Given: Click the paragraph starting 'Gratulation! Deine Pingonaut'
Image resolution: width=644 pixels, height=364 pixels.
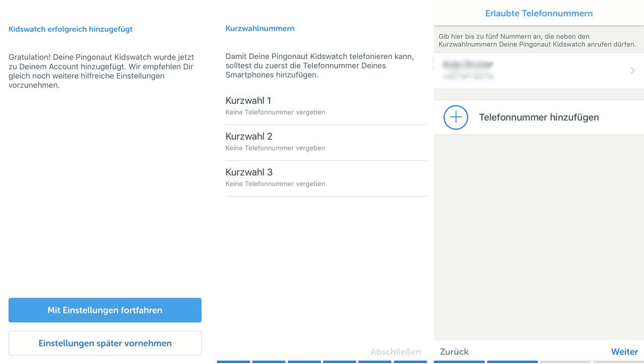Looking at the screenshot, I should click(101, 71).
